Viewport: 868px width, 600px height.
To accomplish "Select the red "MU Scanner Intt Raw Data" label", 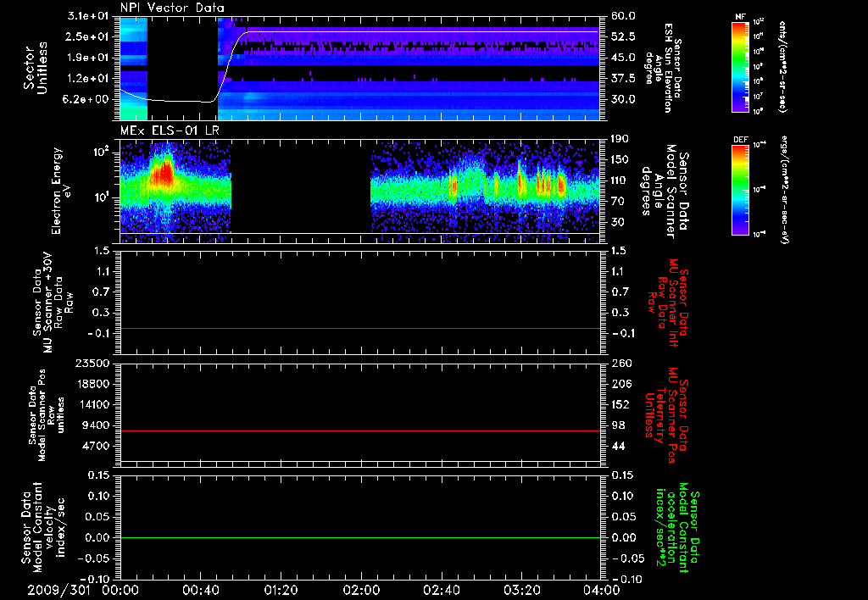I will coord(666,303).
